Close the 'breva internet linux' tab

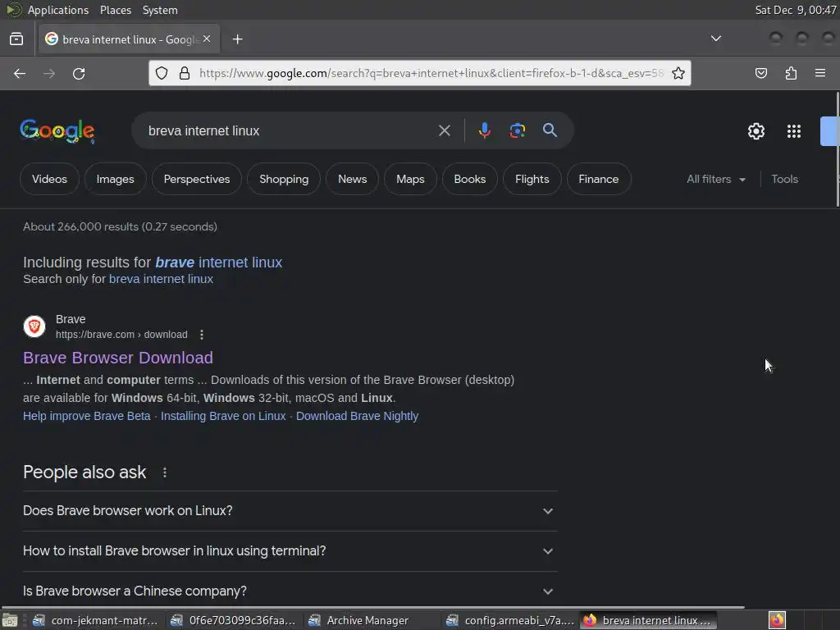tap(207, 39)
